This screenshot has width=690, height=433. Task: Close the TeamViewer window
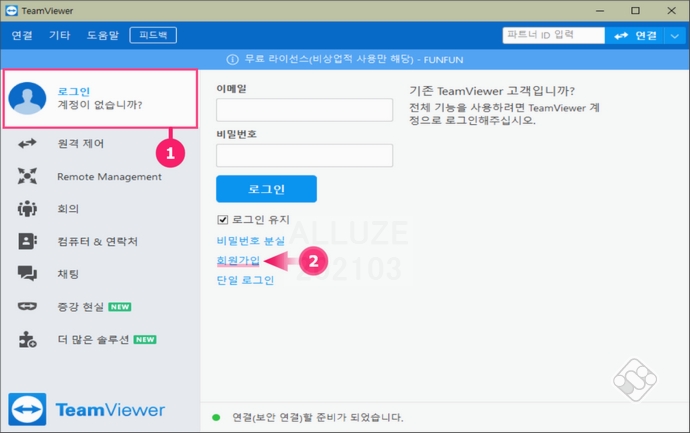[x=672, y=11]
